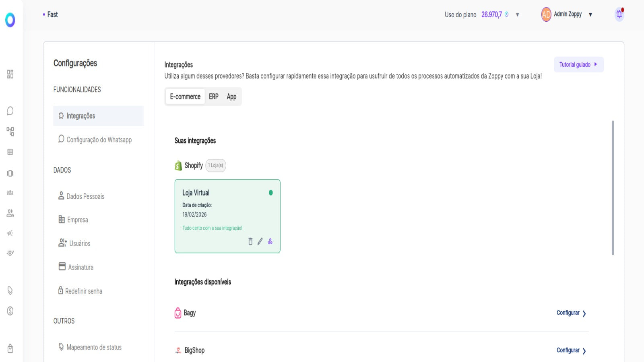Open the notifications bell
Viewport: 644px width, 362px height.
pyautogui.click(x=619, y=14)
